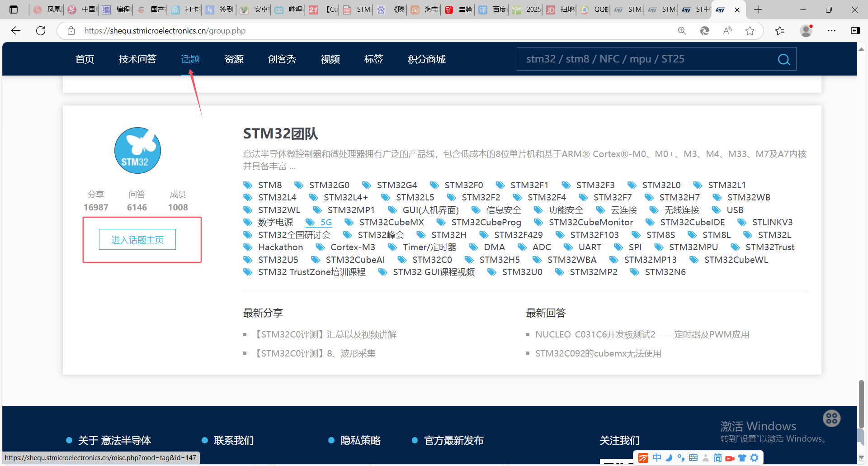Viewport: 868px width, 466px height.
Task: Open the browser settings three-dot menu
Action: [x=832, y=31]
